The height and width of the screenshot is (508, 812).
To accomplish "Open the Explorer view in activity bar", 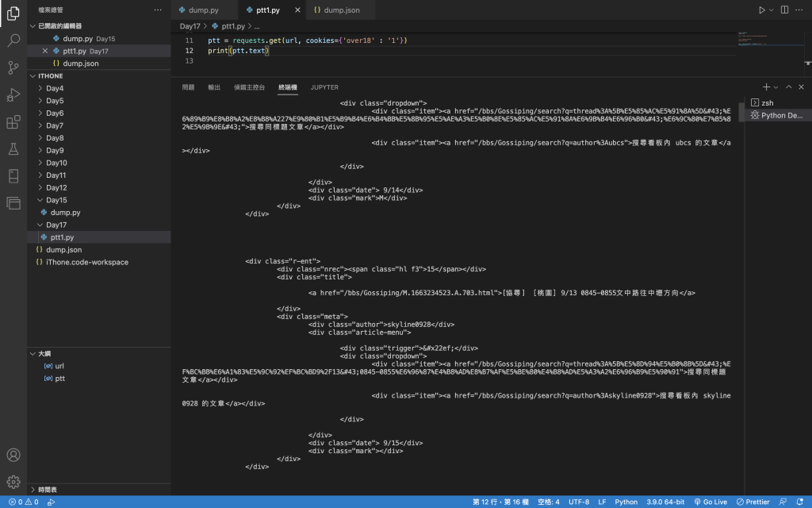I will pos(13,13).
